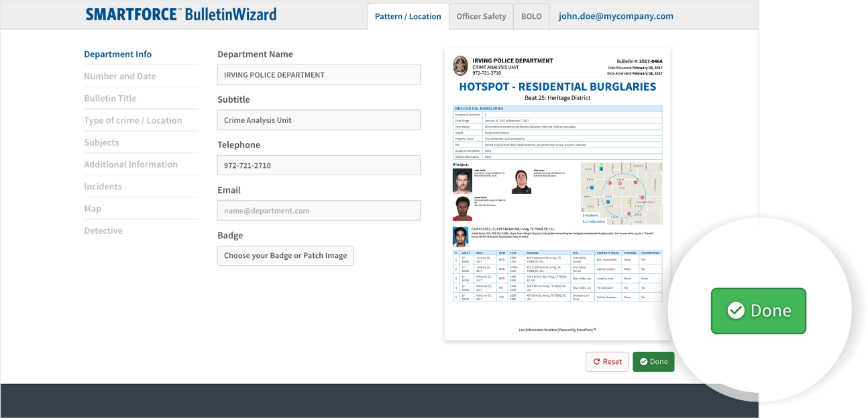The image size is (868, 419).
Task: Click the police badge in bulletin preview
Action: coord(461,65)
